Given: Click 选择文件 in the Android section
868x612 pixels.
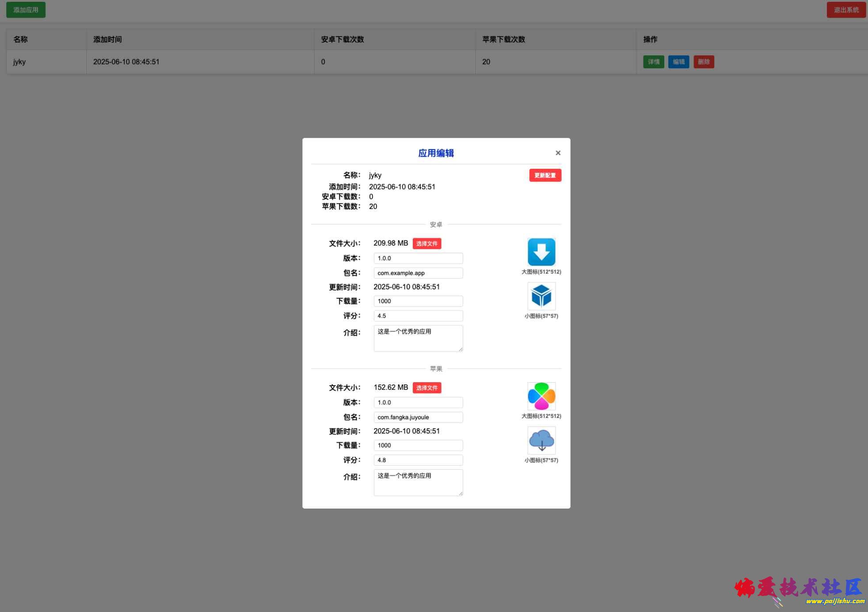Looking at the screenshot, I should point(426,243).
